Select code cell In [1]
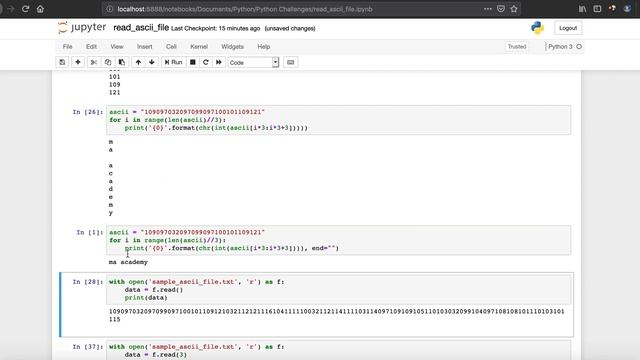Image resolution: width=640 pixels, height=360 pixels. tap(338, 240)
